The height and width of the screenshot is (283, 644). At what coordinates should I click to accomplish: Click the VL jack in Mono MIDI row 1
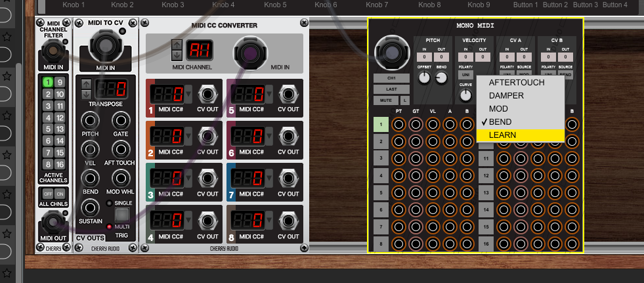click(x=433, y=124)
